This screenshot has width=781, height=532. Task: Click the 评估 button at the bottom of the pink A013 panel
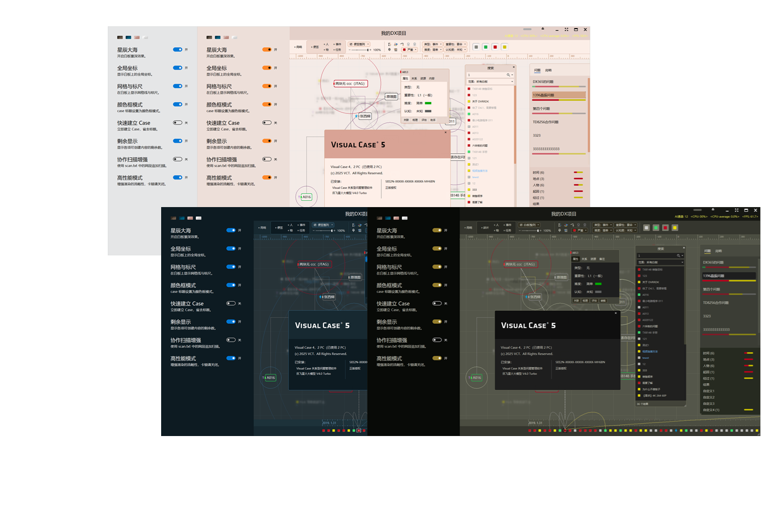pyautogui.click(x=424, y=120)
